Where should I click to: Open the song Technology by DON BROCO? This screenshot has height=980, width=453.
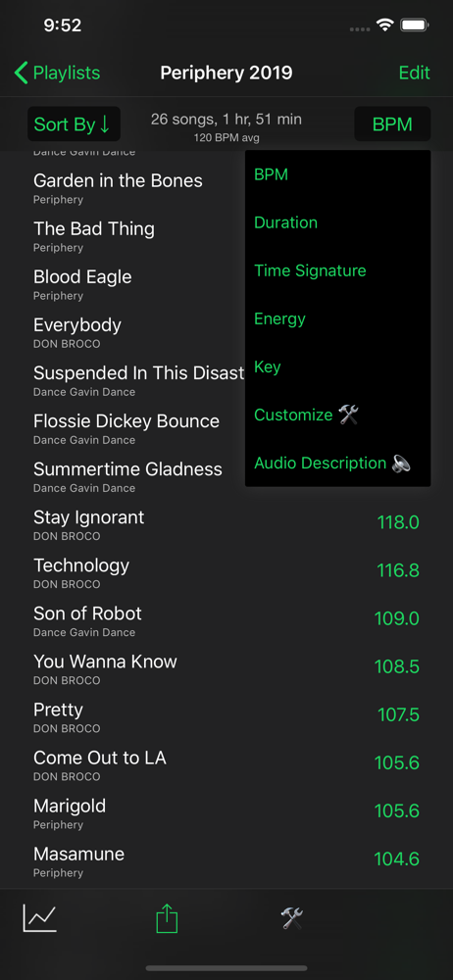pos(226,573)
